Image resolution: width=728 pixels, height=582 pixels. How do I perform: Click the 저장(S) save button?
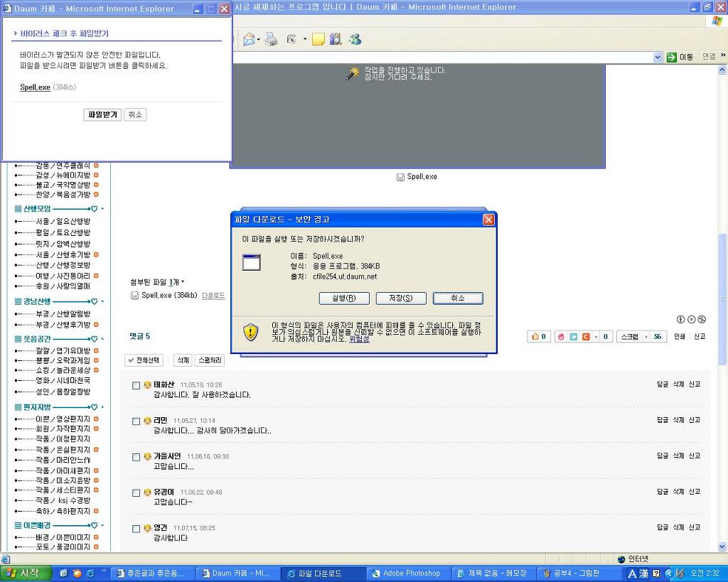tap(401, 298)
